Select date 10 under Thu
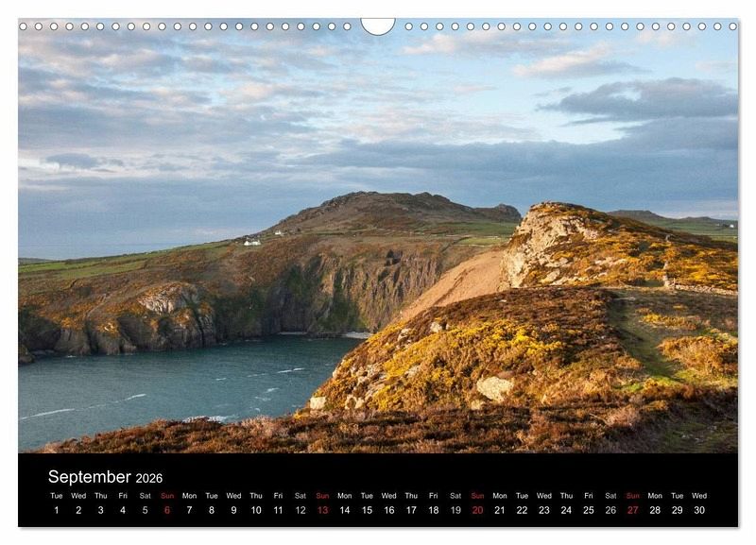Screen dimensions: 756x545 [x=256, y=510]
